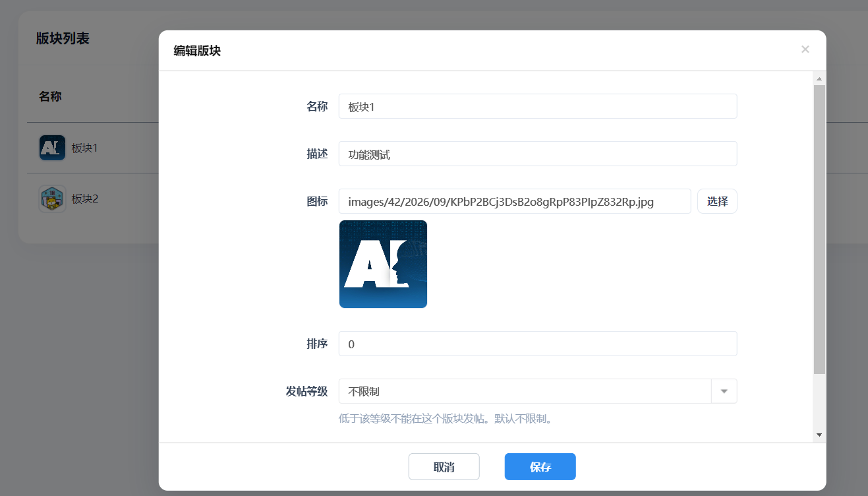Click the 名称 column header
The image size is (868, 496).
[50, 96]
